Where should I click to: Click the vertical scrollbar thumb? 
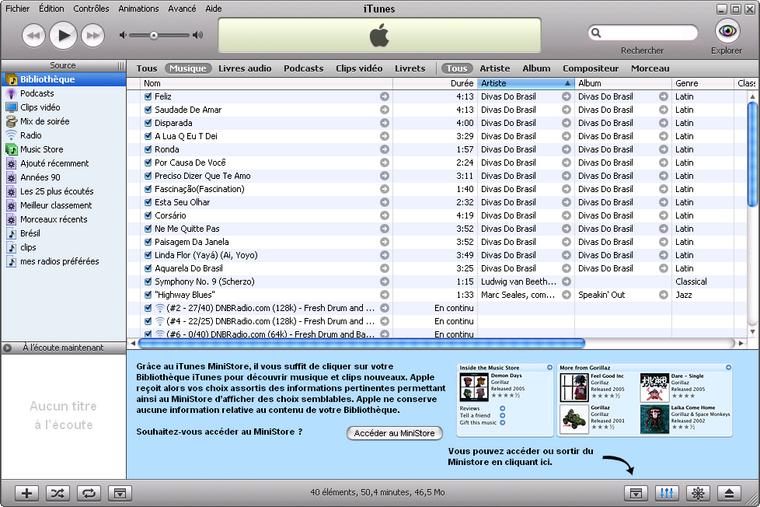(752, 155)
